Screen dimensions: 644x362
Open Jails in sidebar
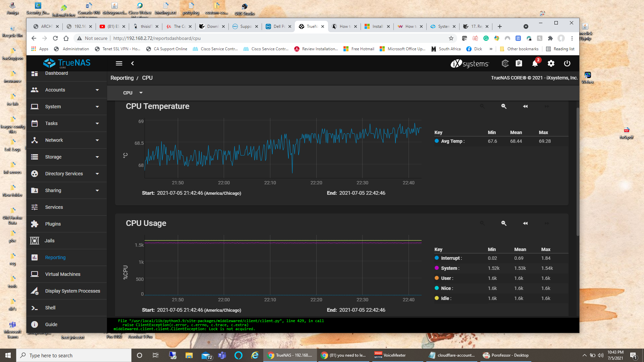66,241
